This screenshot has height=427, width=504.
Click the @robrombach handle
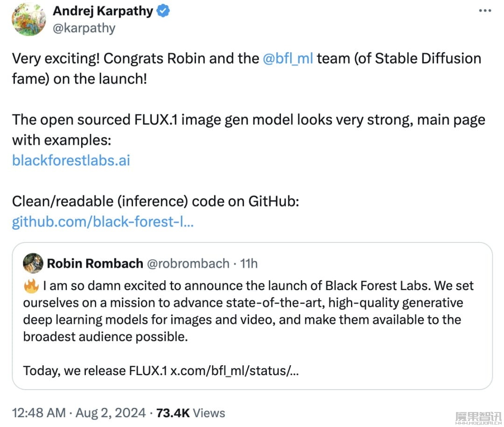click(188, 263)
